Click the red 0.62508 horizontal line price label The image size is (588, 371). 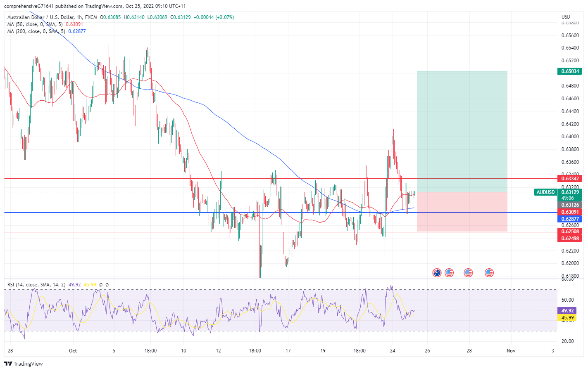569,232
